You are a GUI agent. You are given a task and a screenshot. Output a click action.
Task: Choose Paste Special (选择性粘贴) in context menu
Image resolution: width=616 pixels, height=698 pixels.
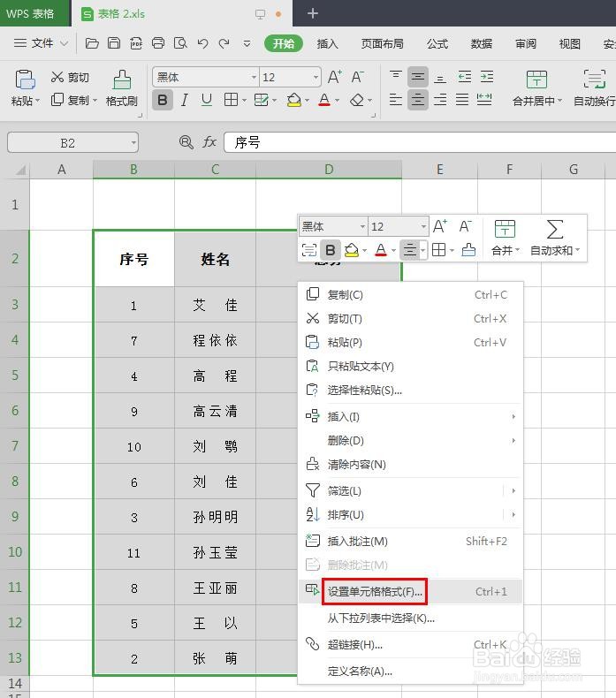[410, 390]
